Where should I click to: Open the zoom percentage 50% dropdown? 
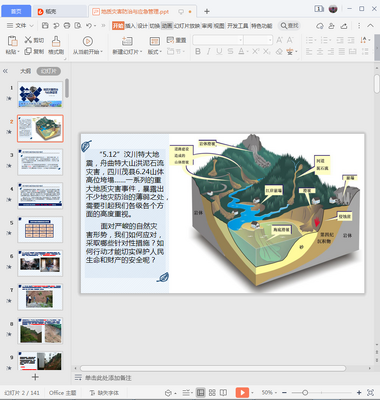[x=269, y=393]
